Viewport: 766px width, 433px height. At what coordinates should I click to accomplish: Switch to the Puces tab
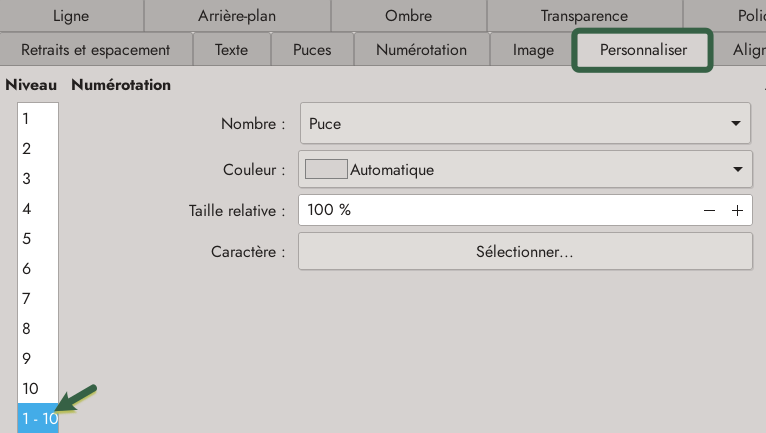click(x=312, y=49)
